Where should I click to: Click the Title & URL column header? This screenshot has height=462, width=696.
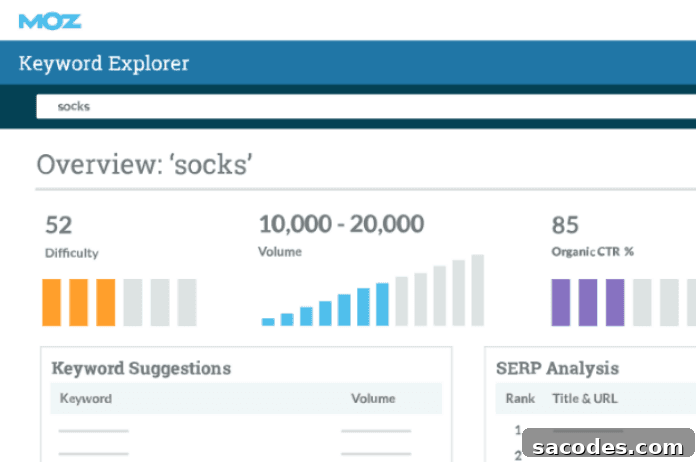click(585, 399)
